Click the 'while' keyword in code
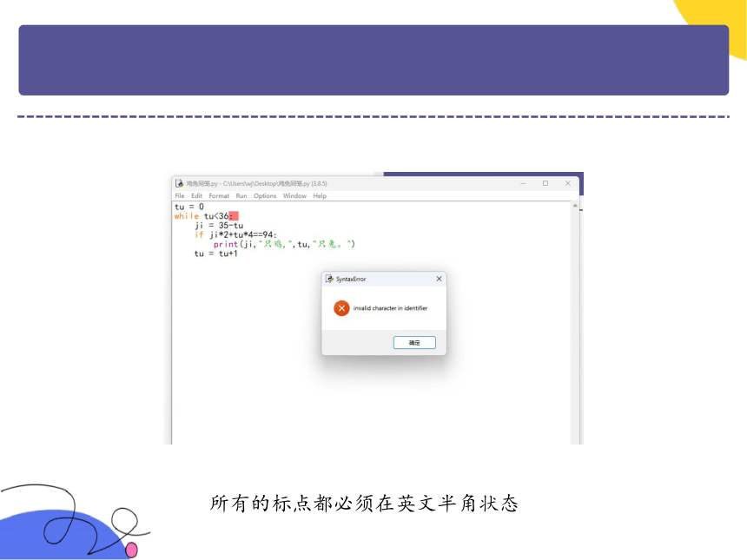The height and width of the screenshot is (560, 747). coord(186,216)
